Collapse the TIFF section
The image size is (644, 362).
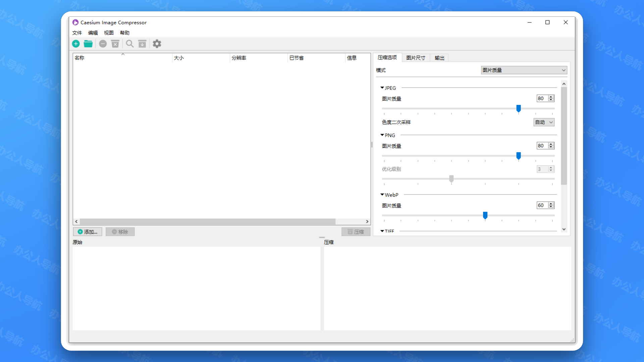pos(382,231)
